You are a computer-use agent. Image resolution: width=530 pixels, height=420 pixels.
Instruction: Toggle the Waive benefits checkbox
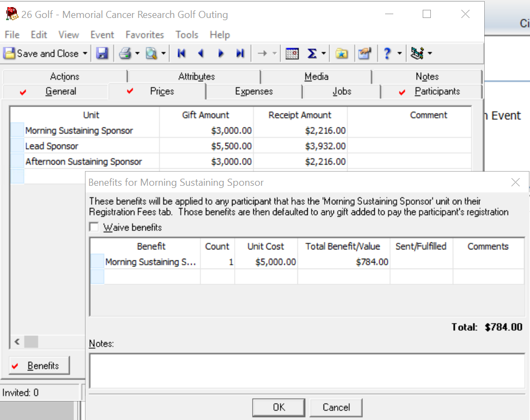pyautogui.click(x=94, y=227)
